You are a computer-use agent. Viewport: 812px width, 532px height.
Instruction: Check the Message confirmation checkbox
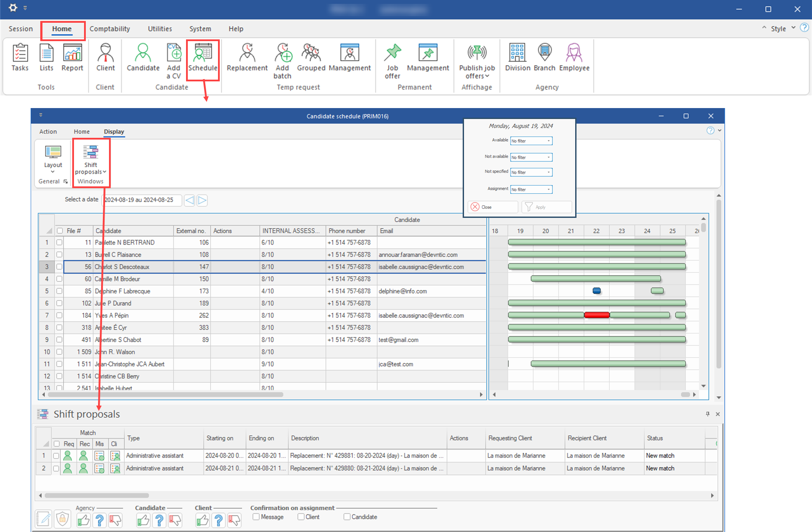[x=256, y=517]
